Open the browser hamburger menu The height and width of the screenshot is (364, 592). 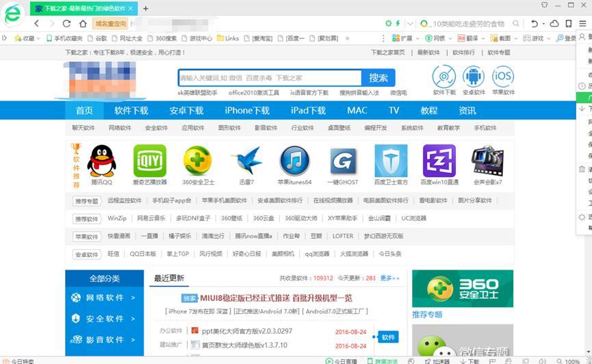click(x=582, y=23)
